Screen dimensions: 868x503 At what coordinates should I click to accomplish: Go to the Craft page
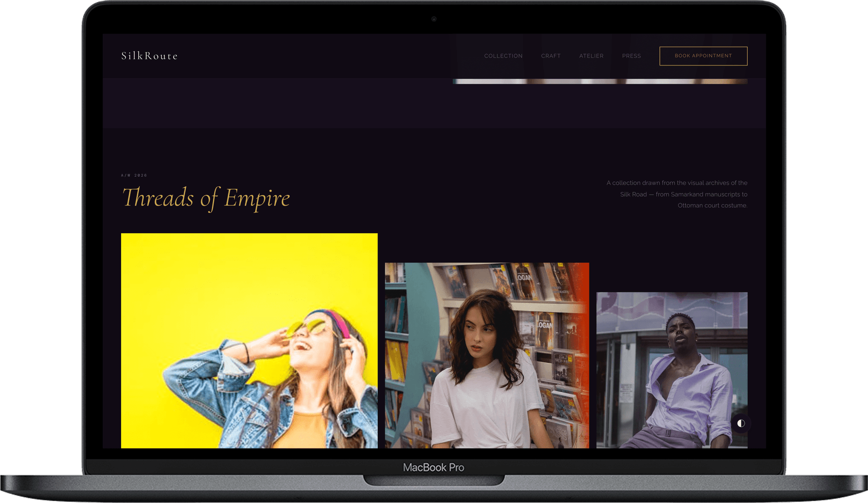(551, 56)
